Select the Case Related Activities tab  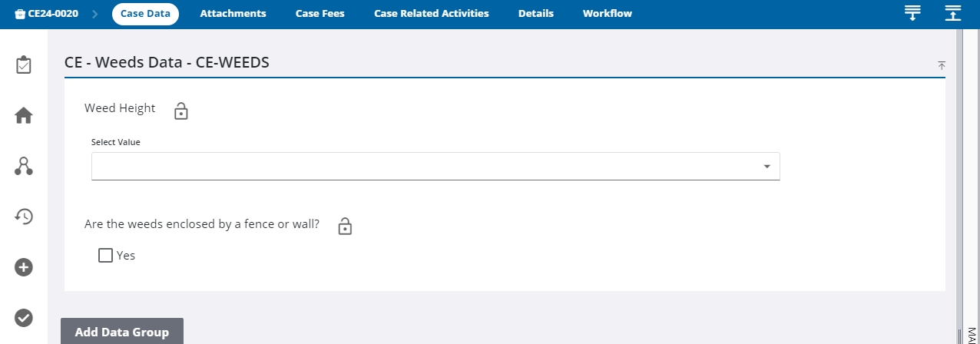(431, 14)
